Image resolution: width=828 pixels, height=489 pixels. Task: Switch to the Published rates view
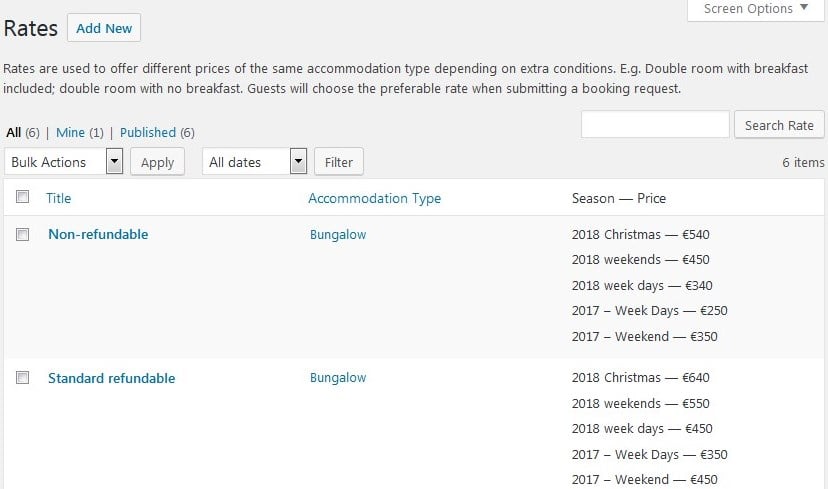[148, 132]
